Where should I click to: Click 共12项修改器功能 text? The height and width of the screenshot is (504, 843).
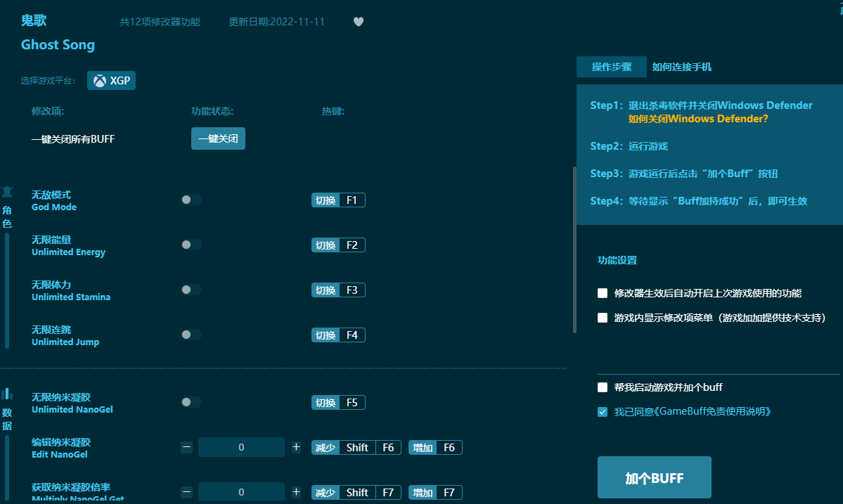click(x=160, y=22)
